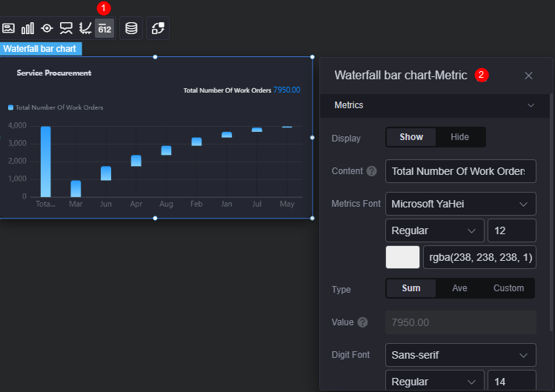The width and height of the screenshot is (555, 392).
Task: Open the database data icon
Action: point(131,28)
